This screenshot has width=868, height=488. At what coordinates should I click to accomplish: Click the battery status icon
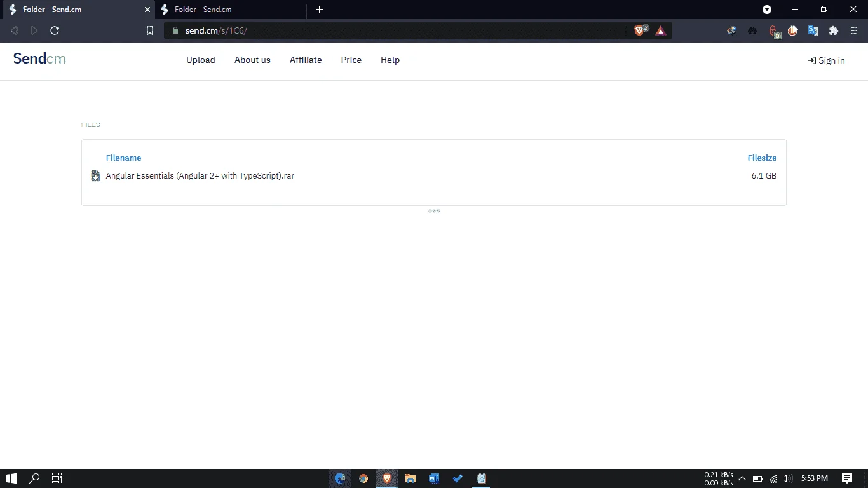757,478
